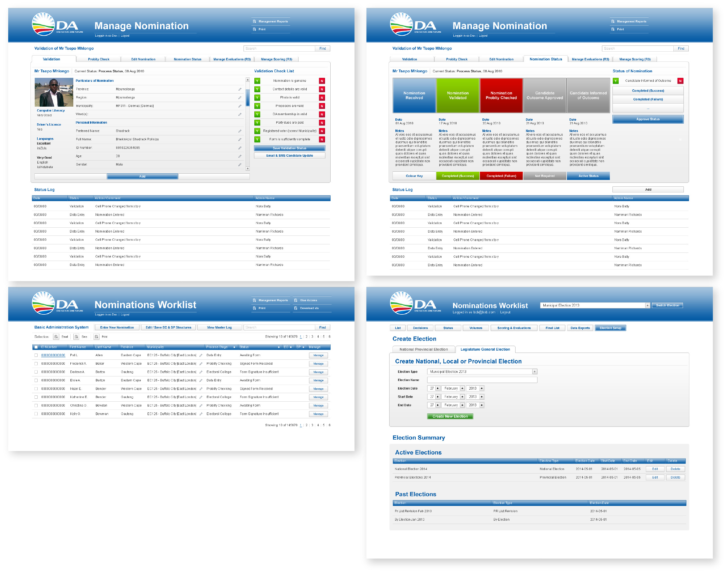Click the pencil icon next to ID Number
The width and height of the screenshot is (728, 574).
(240, 148)
